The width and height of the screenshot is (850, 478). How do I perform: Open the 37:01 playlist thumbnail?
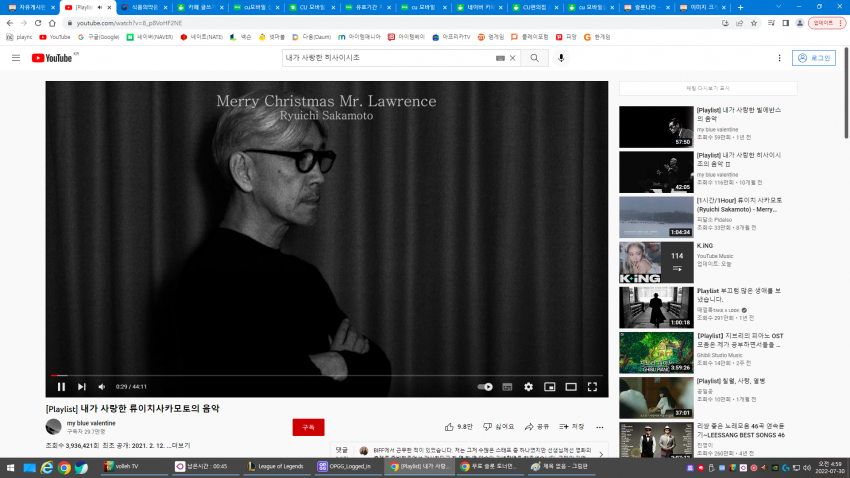point(656,398)
